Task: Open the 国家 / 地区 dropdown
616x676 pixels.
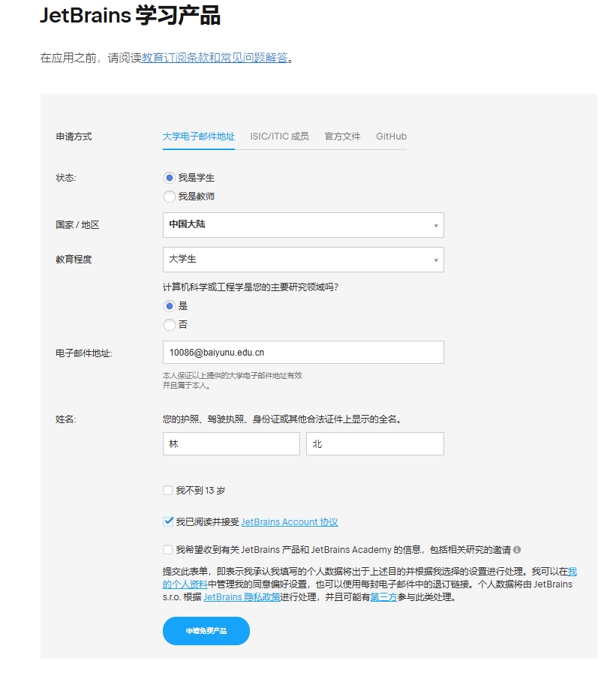Action: 303,225
